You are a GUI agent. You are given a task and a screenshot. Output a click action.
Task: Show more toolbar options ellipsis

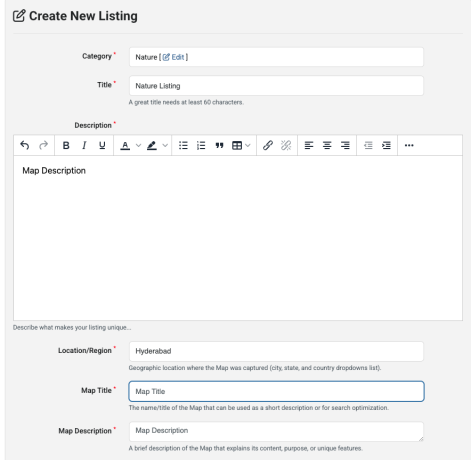pos(409,145)
